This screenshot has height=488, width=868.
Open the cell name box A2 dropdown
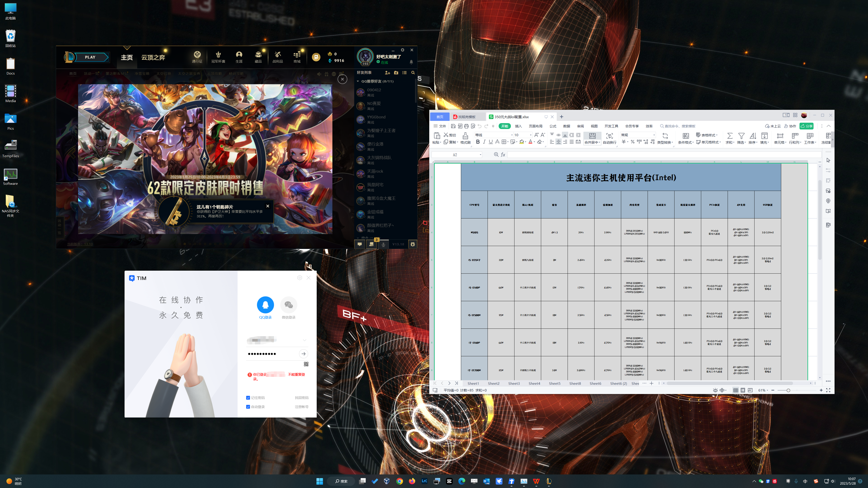click(x=480, y=155)
